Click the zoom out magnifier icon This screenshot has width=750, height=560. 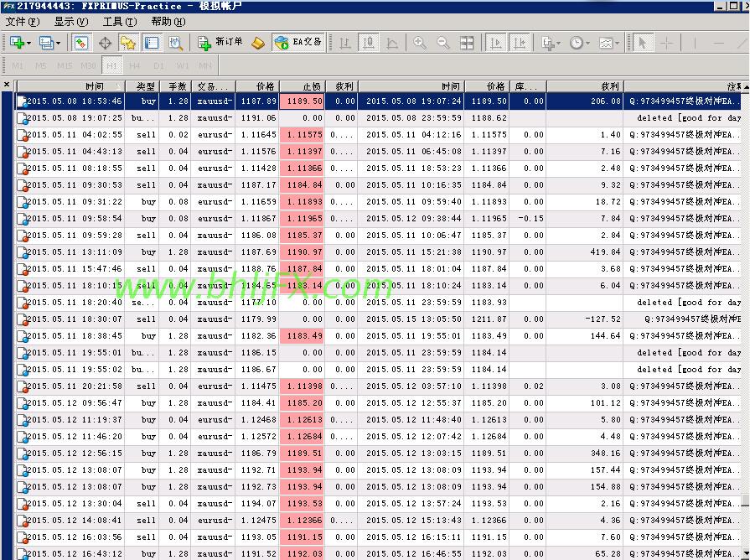(443, 43)
